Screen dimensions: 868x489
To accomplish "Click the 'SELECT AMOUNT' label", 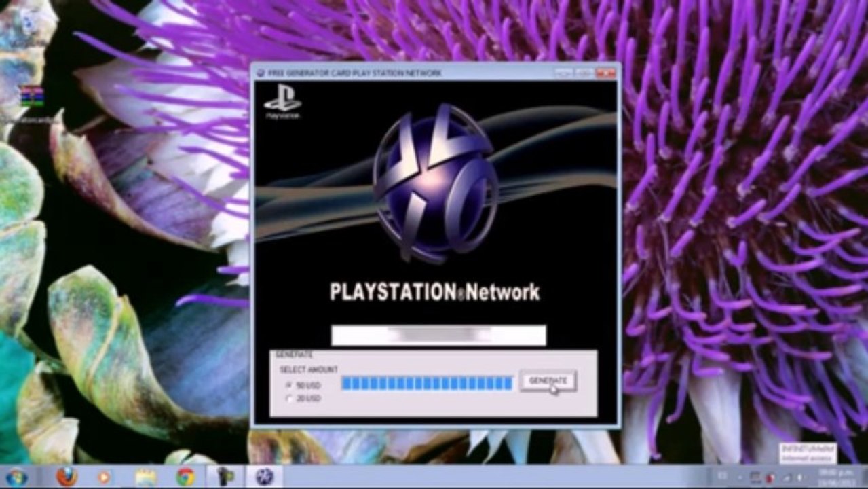I will [x=309, y=369].
